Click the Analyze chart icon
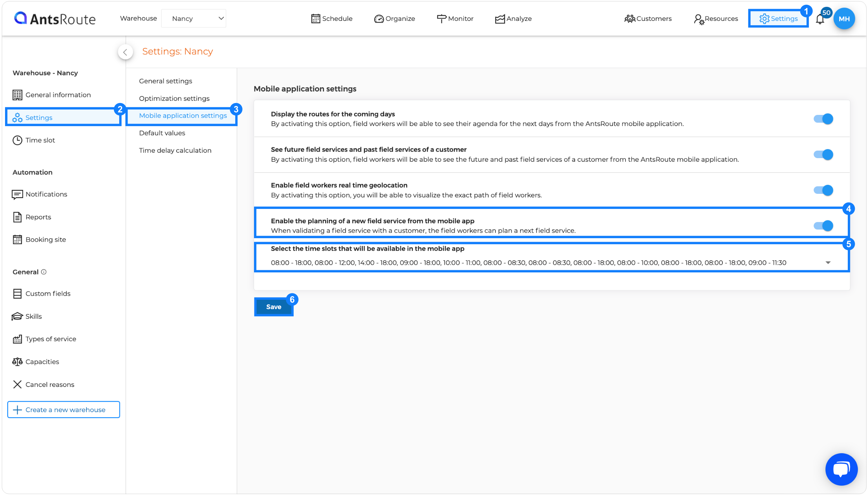 (500, 19)
